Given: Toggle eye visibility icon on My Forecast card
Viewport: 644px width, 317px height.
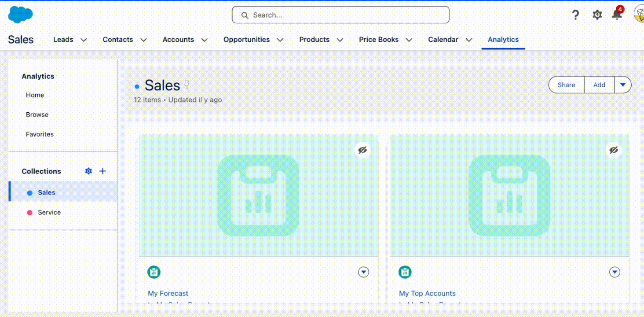Looking at the screenshot, I should click(x=362, y=150).
